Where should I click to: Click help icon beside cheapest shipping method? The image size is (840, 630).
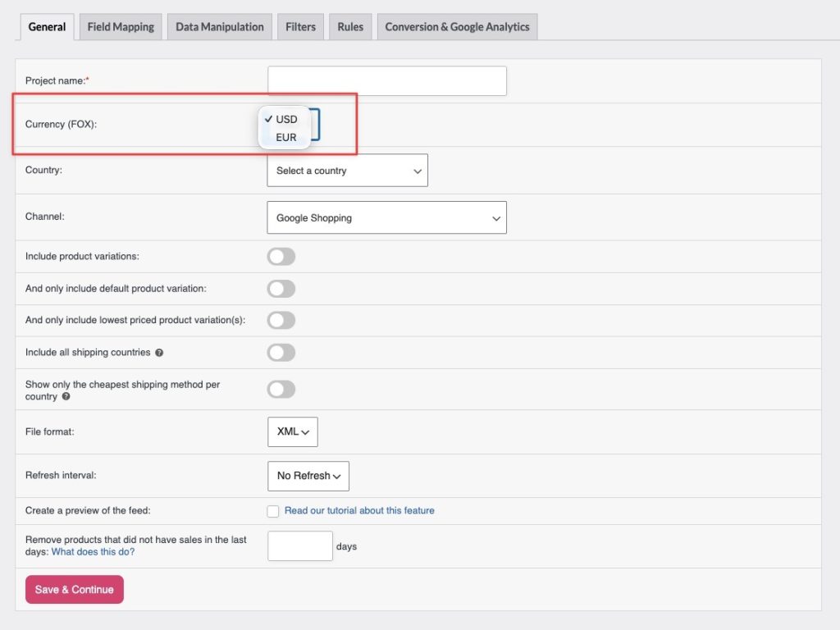click(66, 396)
